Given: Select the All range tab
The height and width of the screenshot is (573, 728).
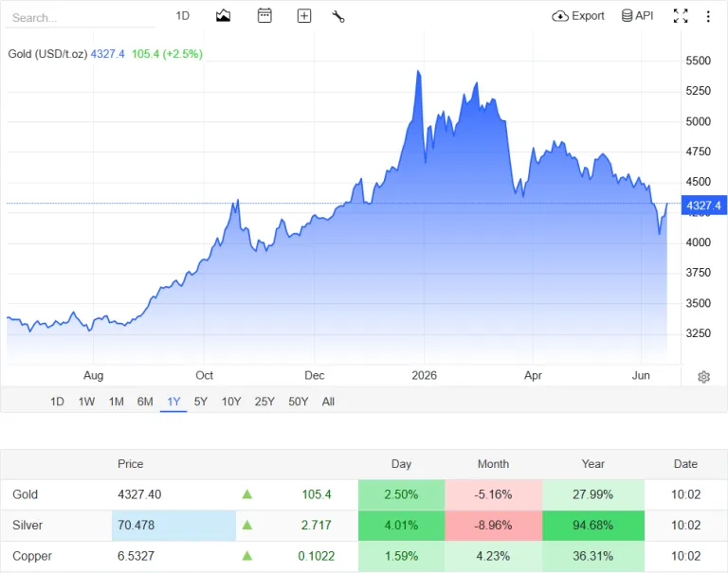Looking at the screenshot, I should tap(328, 402).
